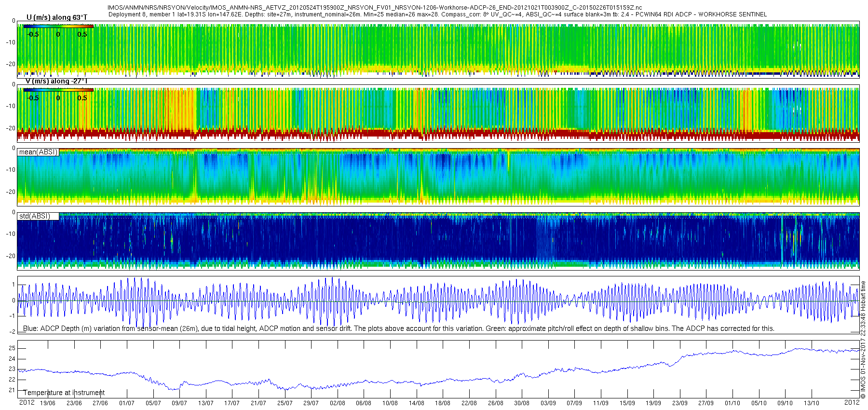Click the '05/07' date tick label

153,403
